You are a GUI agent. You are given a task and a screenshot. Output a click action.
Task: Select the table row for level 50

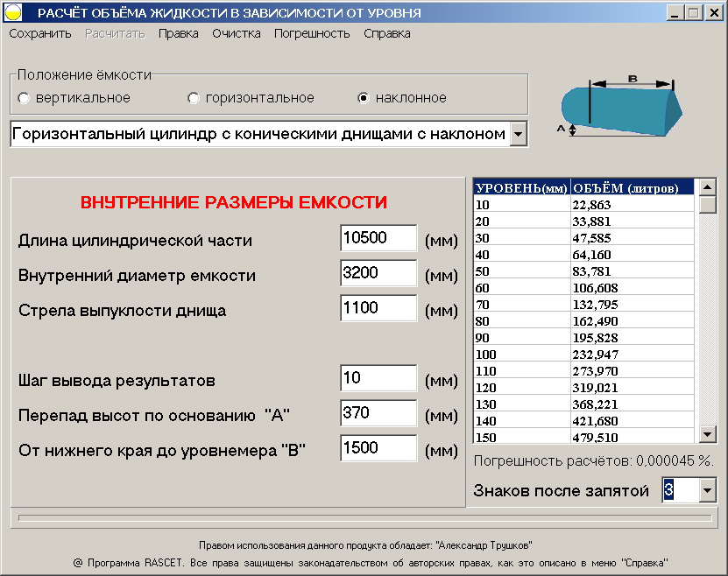coord(578,271)
